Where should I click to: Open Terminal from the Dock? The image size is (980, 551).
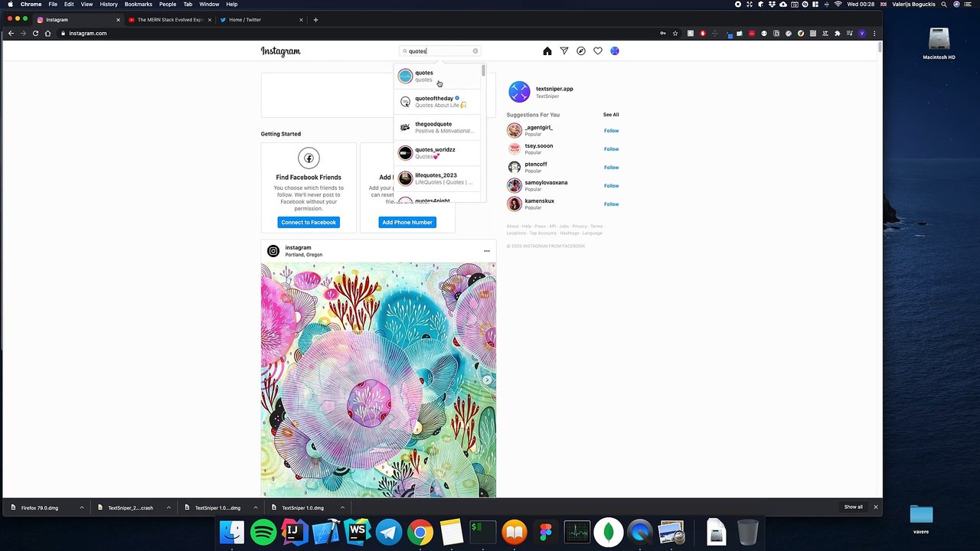(x=483, y=532)
